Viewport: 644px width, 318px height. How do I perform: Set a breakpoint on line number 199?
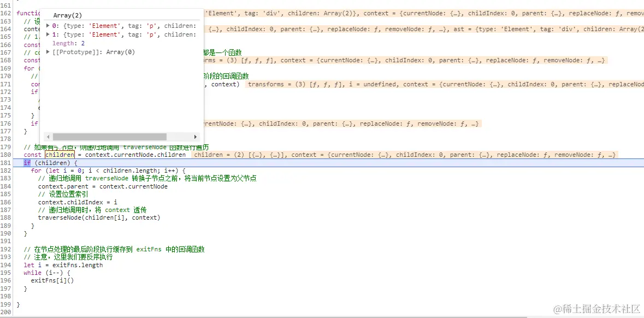(x=6, y=304)
